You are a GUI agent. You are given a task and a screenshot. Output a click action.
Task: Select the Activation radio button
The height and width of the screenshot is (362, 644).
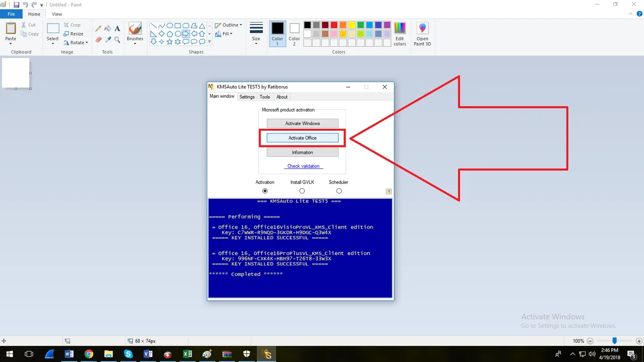click(265, 191)
